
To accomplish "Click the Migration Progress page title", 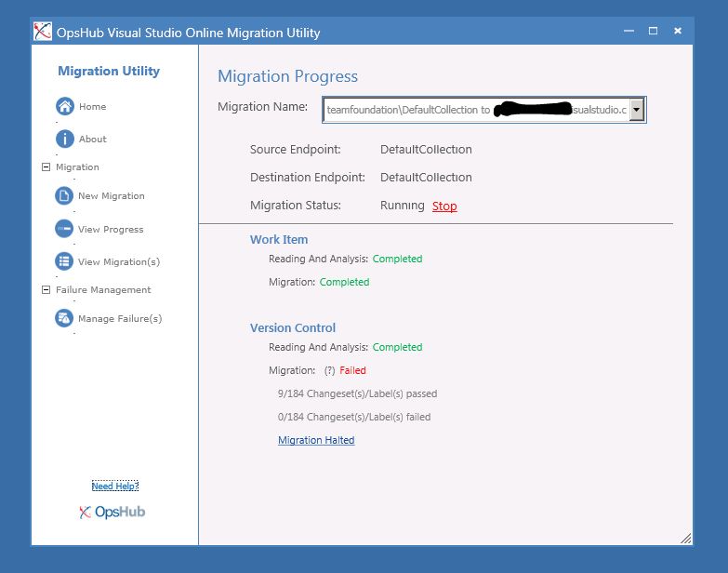I will point(288,76).
